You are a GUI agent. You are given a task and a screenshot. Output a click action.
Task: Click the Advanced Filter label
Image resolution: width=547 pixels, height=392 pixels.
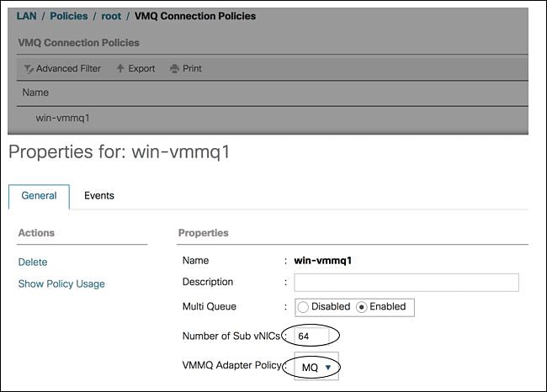(x=68, y=69)
